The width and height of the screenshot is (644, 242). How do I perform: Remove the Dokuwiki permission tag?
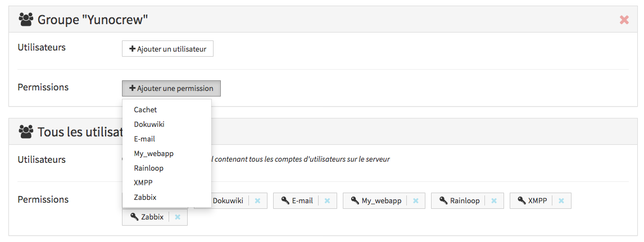(257, 200)
